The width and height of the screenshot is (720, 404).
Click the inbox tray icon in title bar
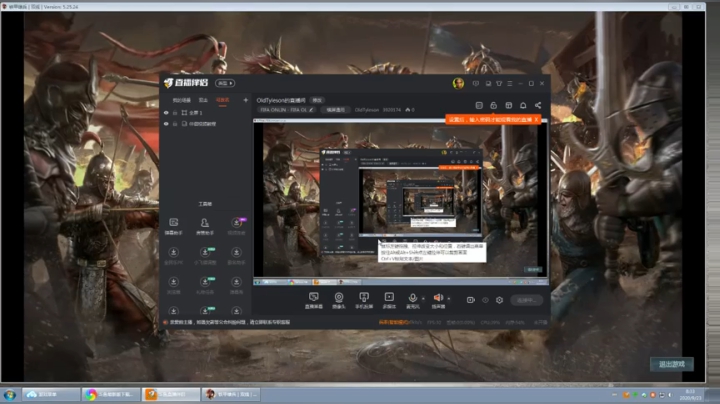click(488, 84)
